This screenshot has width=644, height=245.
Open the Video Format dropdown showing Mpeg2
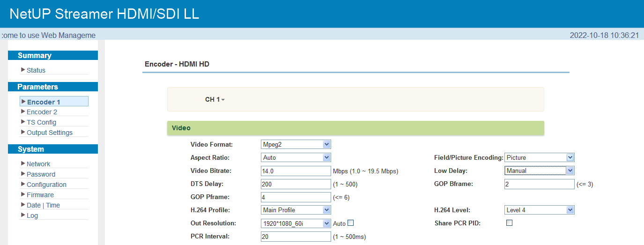296,144
